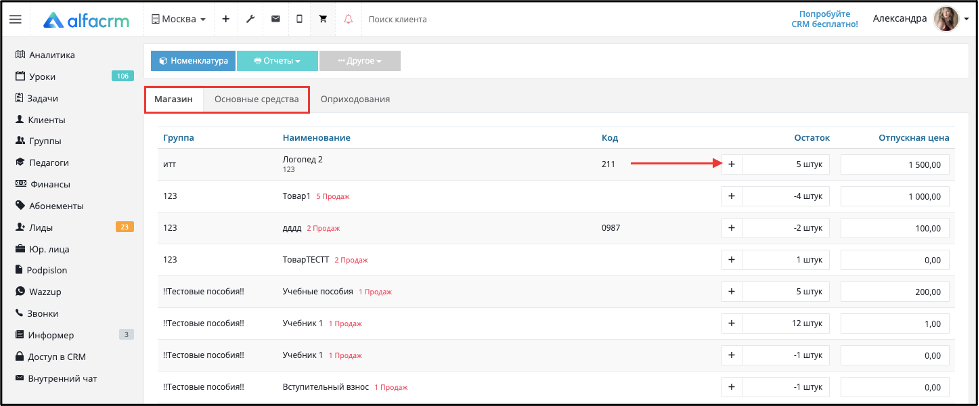This screenshot has width=979, height=406.
Task: Click the 5 Продаж label on Товар1
Action: click(333, 197)
